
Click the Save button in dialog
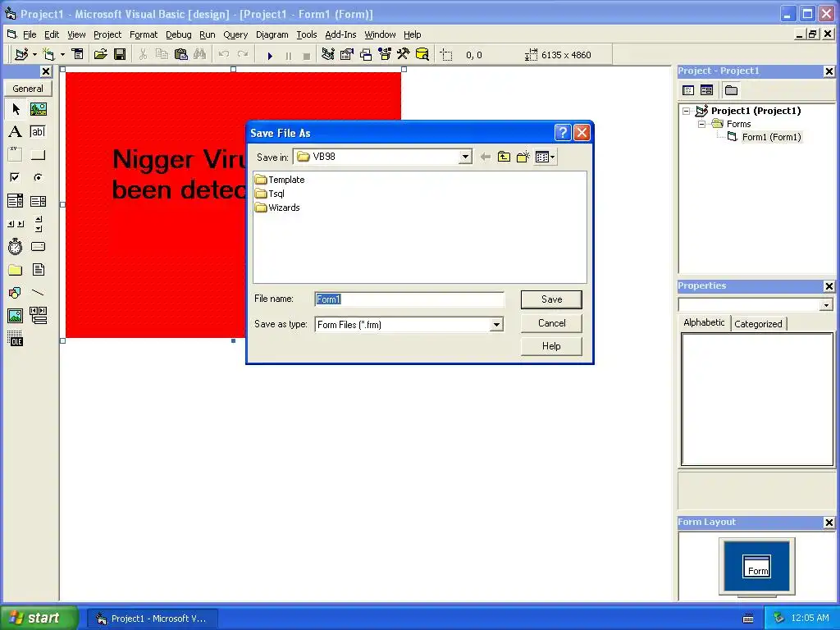point(551,299)
